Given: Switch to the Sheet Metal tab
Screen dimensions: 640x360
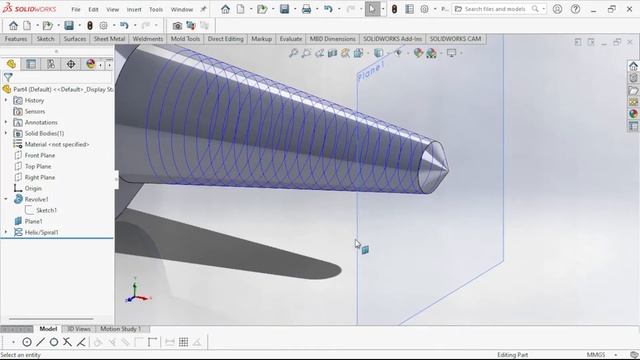Looking at the screenshot, I should (109, 39).
